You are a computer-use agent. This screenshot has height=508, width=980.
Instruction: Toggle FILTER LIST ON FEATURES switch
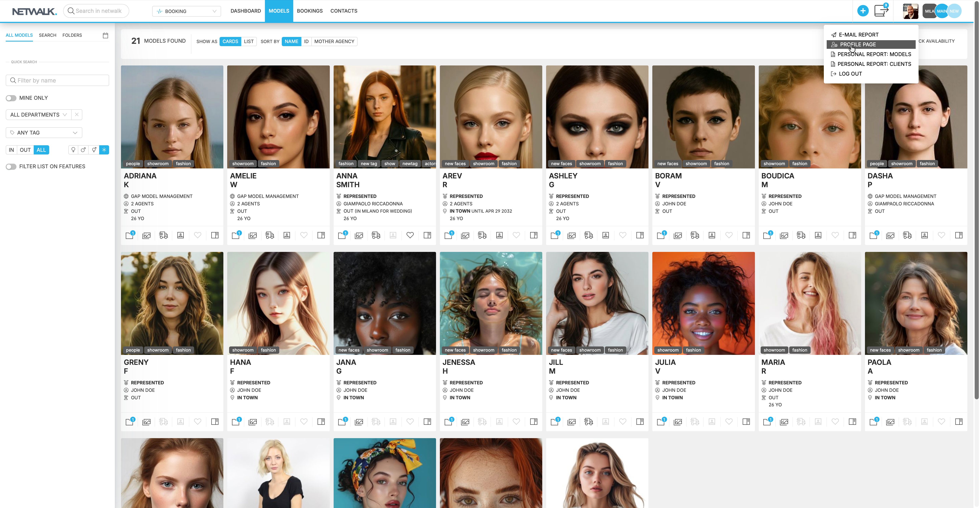click(x=11, y=167)
